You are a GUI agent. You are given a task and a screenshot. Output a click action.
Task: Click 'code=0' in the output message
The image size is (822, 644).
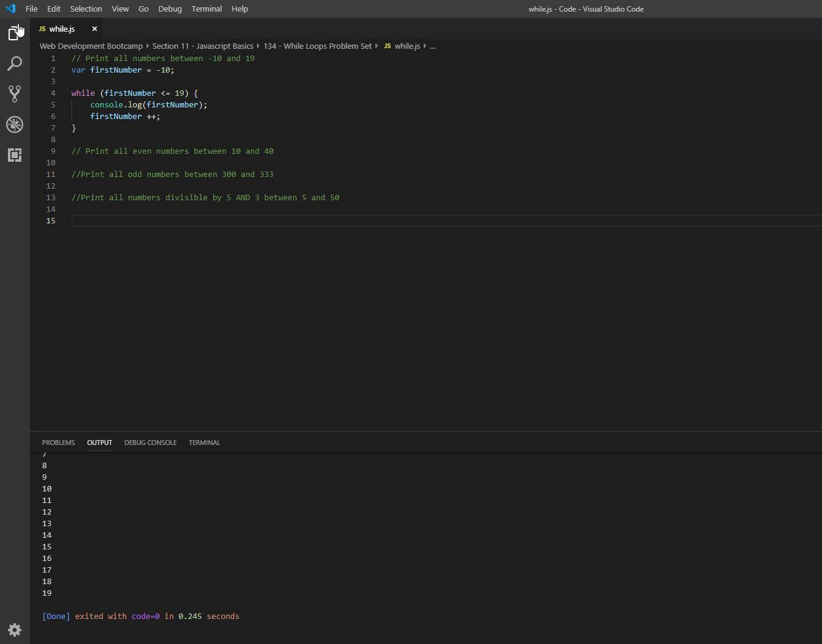tap(145, 617)
